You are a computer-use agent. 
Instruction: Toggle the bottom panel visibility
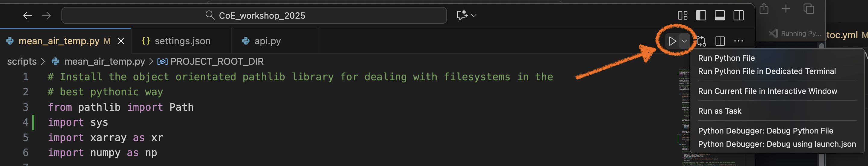tap(720, 16)
